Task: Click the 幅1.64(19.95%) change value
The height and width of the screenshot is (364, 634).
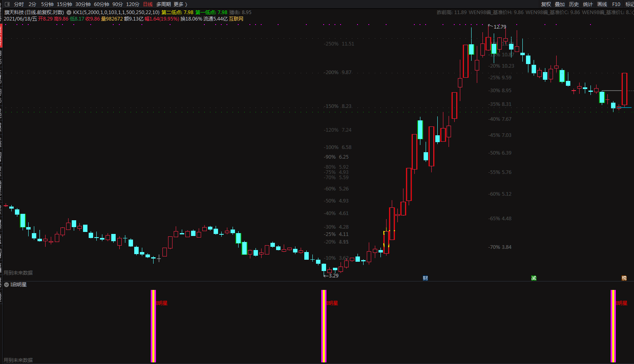Action: click(x=162, y=19)
